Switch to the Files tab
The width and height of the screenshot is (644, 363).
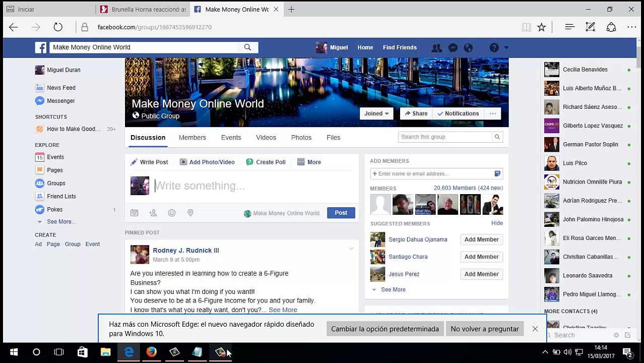pos(333,138)
